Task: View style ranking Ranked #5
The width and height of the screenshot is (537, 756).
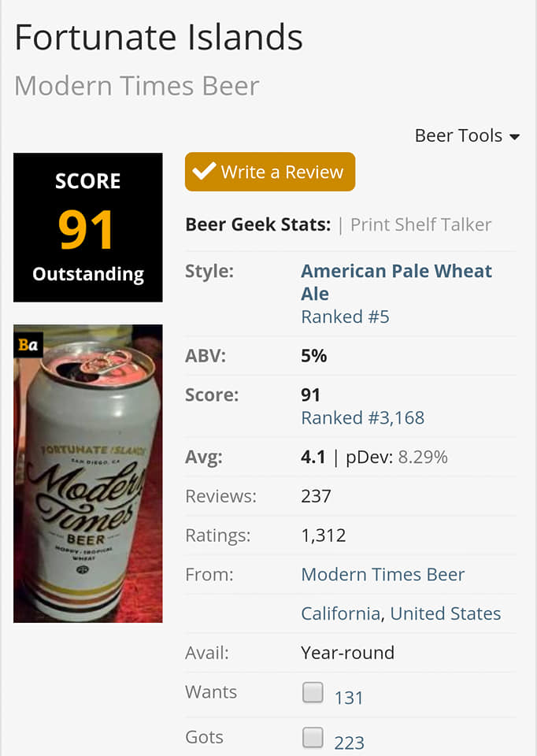Action: pos(345,317)
